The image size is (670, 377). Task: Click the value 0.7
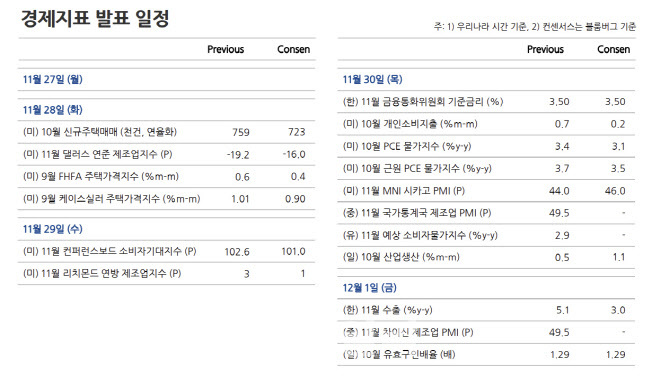[x=562, y=124]
